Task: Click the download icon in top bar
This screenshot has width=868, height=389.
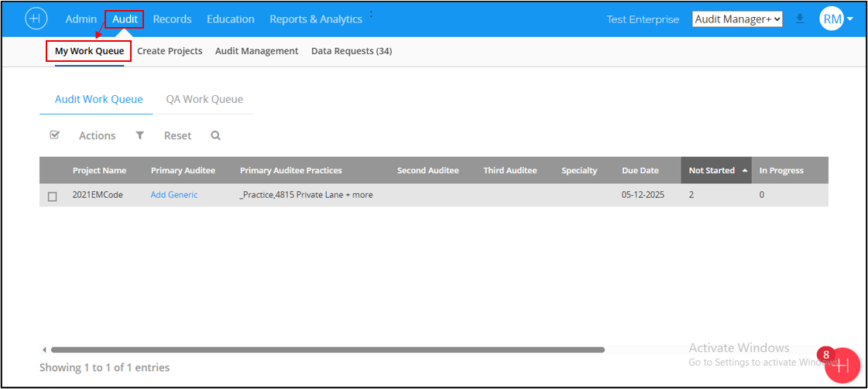Action: pyautogui.click(x=800, y=19)
